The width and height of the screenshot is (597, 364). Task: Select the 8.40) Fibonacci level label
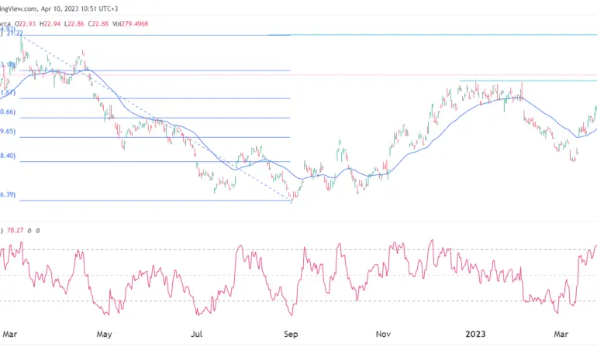[8, 156]
